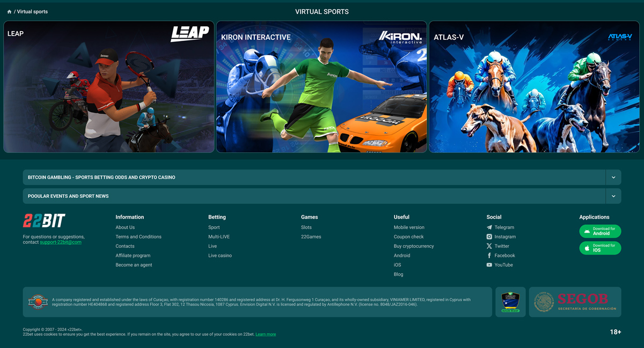
Task: Click Learn more about cookies
Action: click(x=266, y=335)
